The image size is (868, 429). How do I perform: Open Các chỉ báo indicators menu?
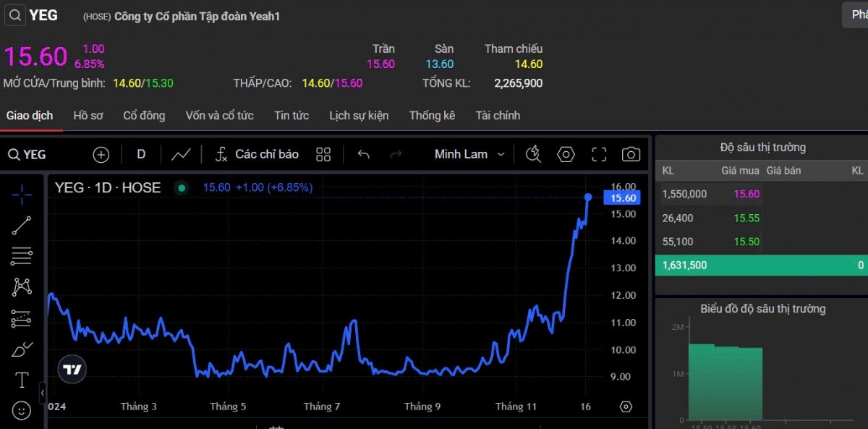[x=257, y=154]
